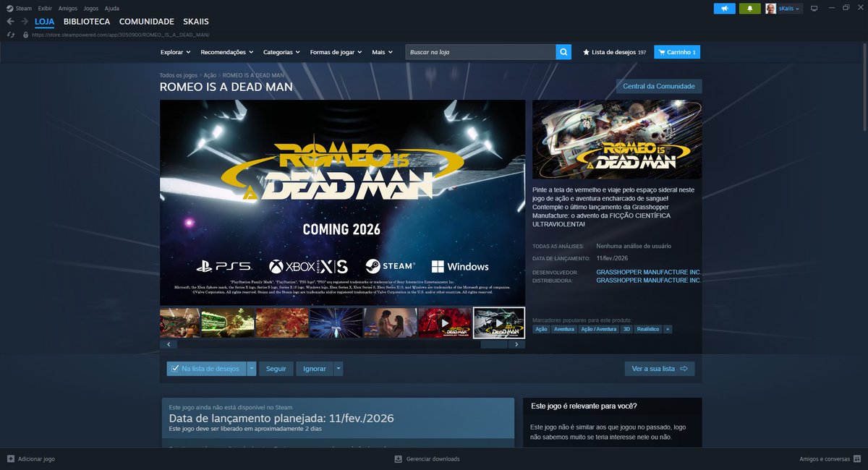Open the friends chat icon in the bottom-right corner

857,458
